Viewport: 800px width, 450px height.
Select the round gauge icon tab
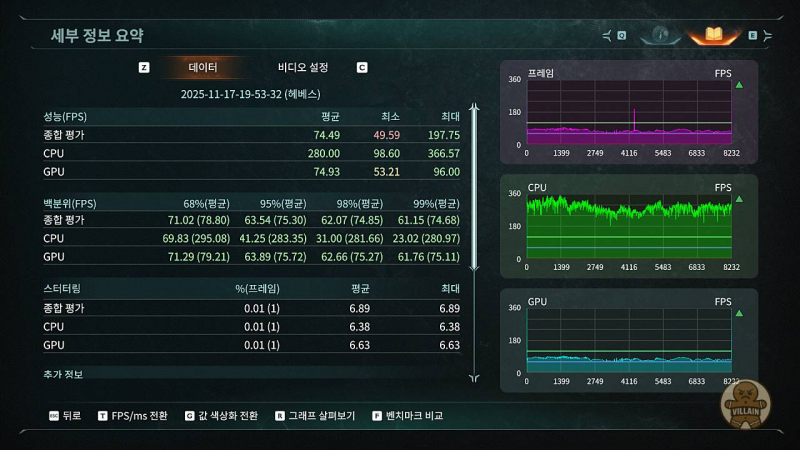[660, 35]
